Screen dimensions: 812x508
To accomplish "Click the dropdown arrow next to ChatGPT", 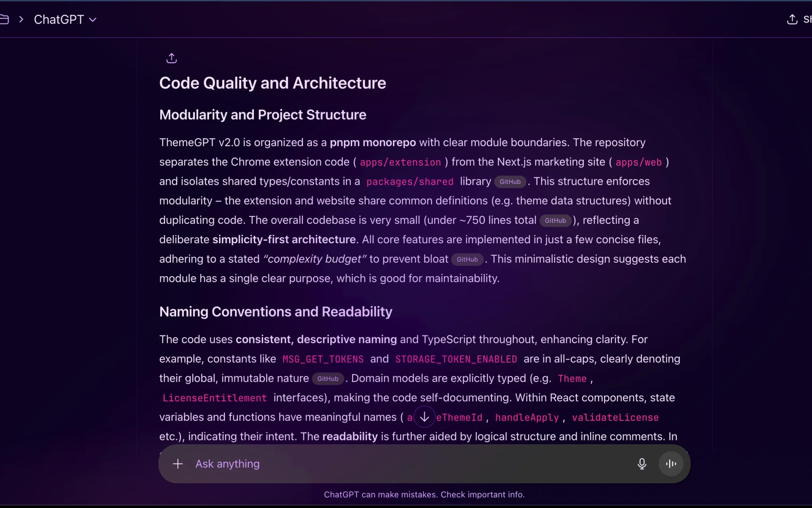I will pyautogui.click(x=93, y=20).
